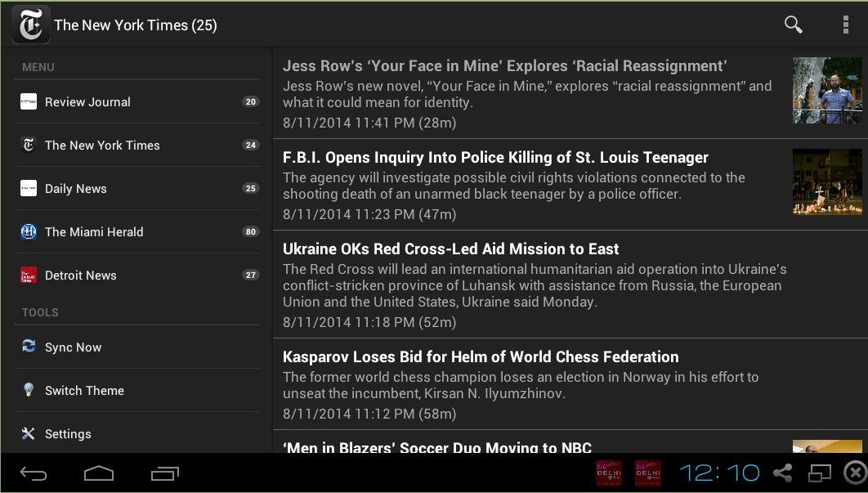The width and height of the screenshot is (868, 493).
Task: Select The New York Times feed label
Action: [102, 146]
